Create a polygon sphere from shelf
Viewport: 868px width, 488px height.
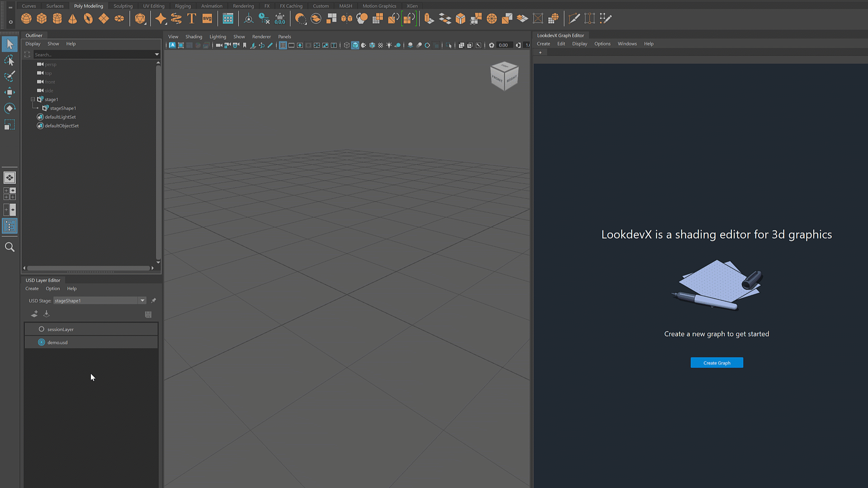click(26, 19)
